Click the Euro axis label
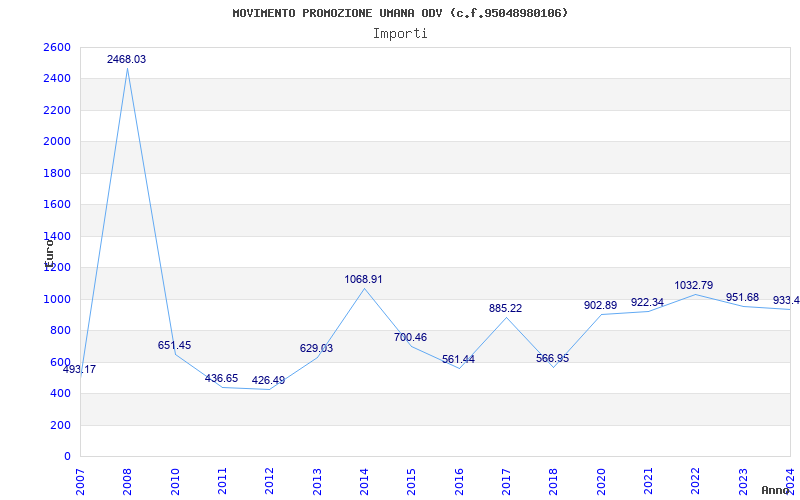The image size is (800, 500). click(48, 253)
